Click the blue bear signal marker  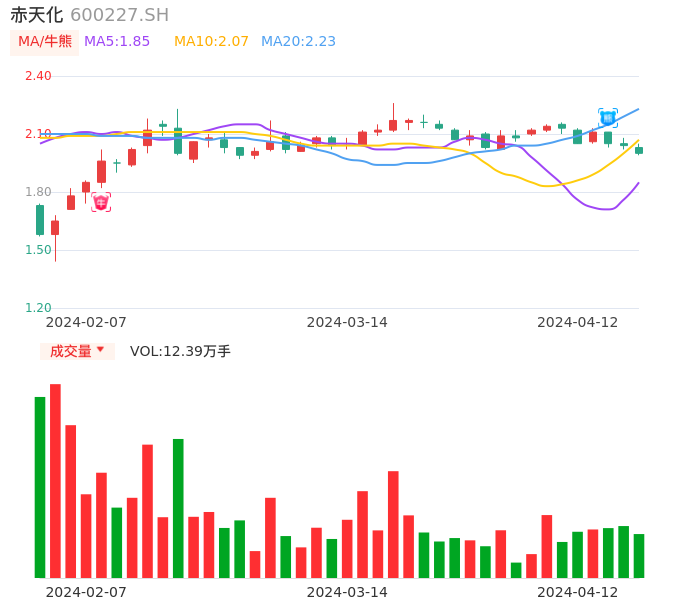click(608, 118)
